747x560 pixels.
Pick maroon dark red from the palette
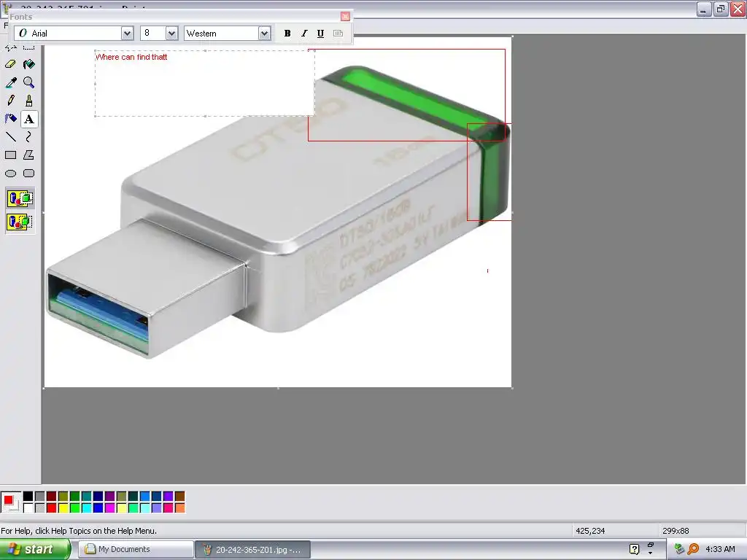(x=52, y=497)
